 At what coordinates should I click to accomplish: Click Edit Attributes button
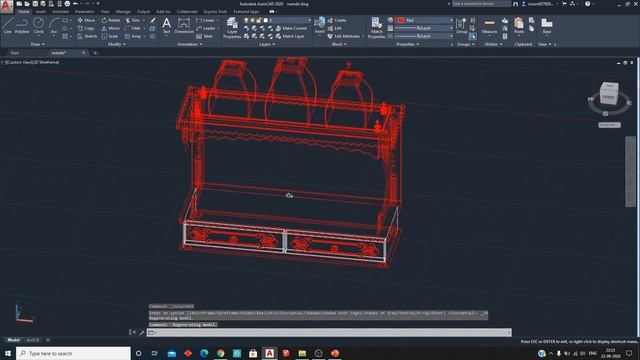[x=344, y=36]
